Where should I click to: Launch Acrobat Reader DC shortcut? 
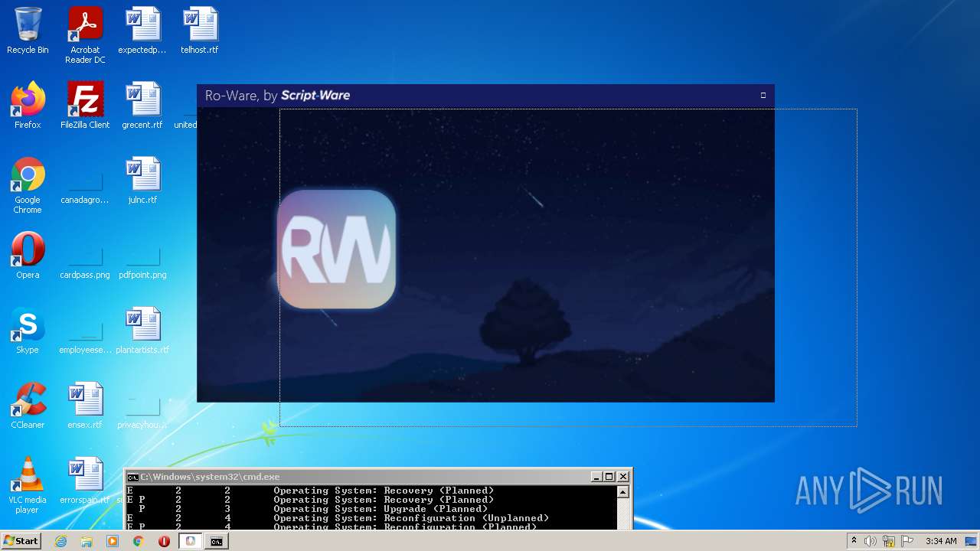pyautogui.click(x=85, y=35)
